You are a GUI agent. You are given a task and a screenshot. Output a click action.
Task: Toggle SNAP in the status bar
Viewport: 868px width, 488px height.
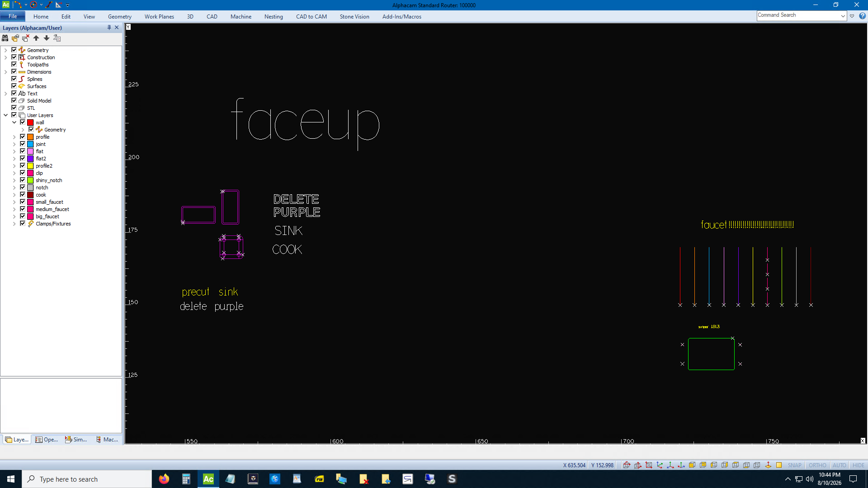[794, 465]
